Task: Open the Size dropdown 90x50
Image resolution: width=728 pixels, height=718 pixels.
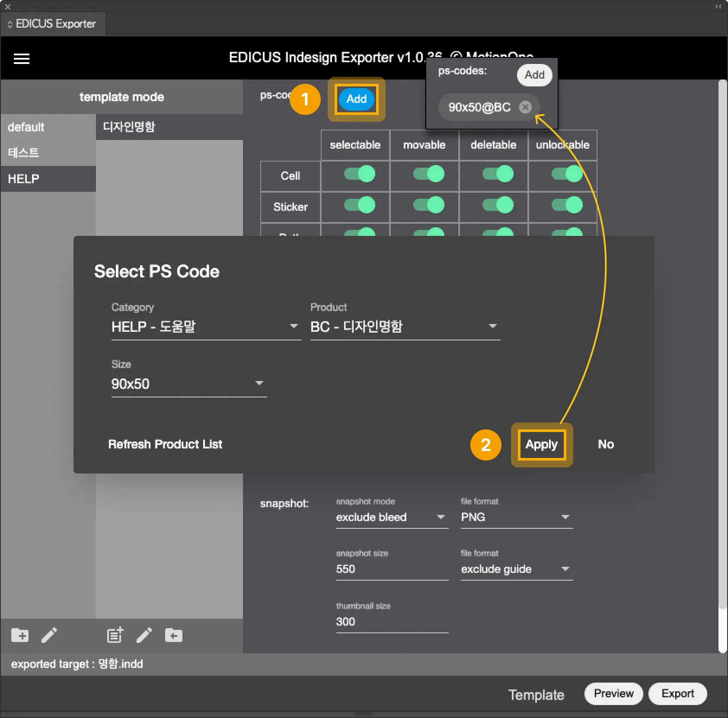Action: (x=189, y=384)
